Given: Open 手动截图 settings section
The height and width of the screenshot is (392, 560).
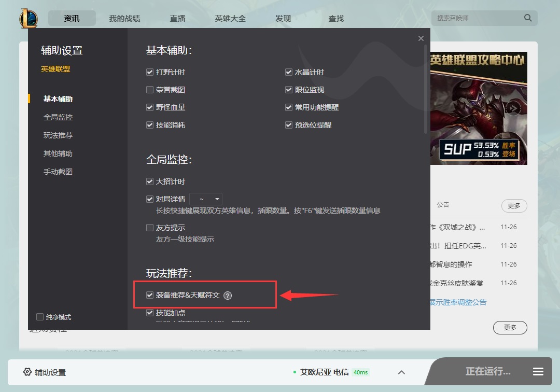Looking at the screenshot, I should (58, 172).
